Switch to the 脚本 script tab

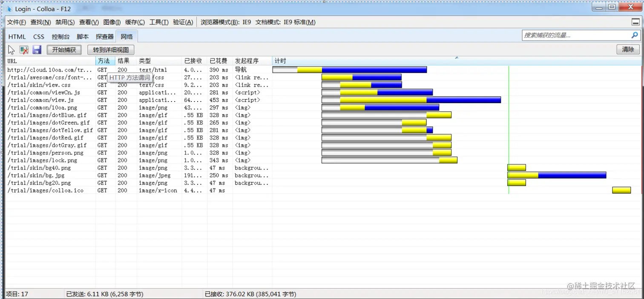pyautogui.click(x=82, y=37)
